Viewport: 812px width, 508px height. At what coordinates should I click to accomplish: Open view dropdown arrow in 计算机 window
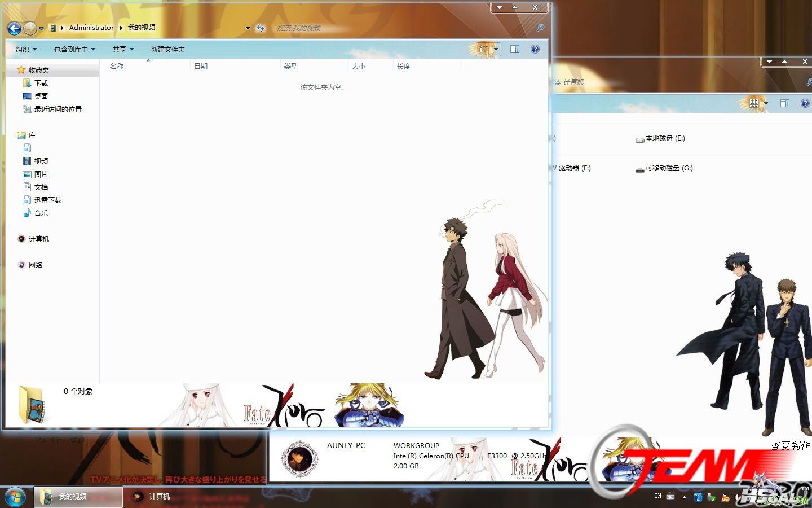pos(765,103)
